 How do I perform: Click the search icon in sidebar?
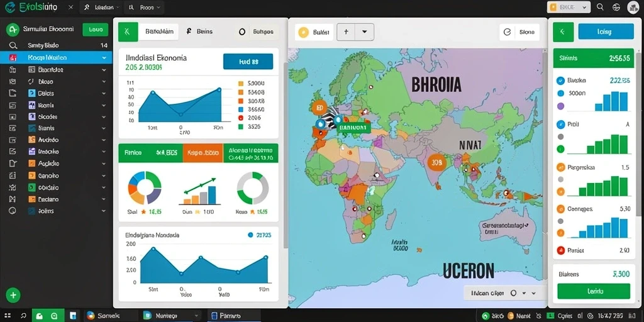13,45
